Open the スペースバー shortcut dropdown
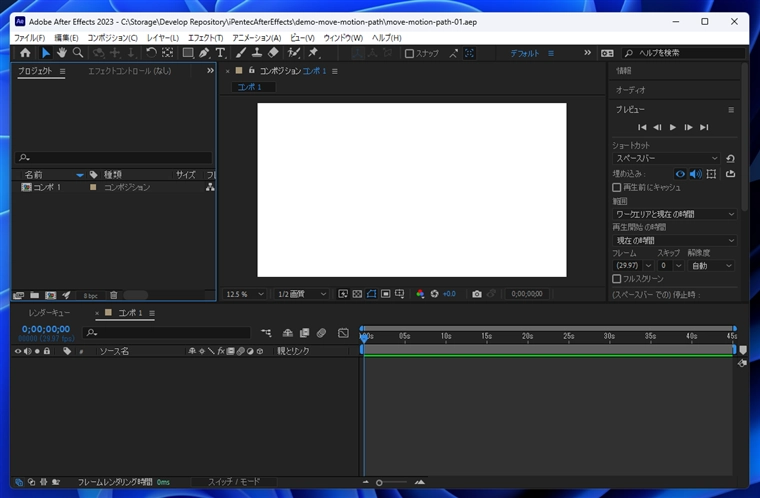Viewport: 760px width, 498px height. [x=666, y=159]
